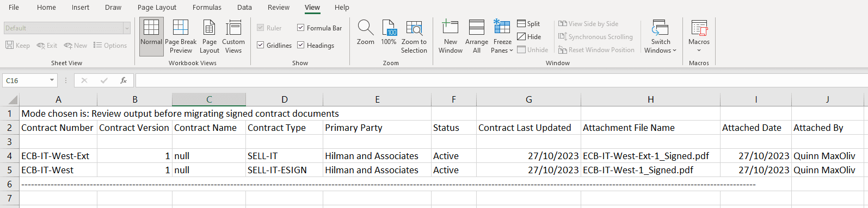
Task: Select row 4 header
Action: point(9,156)
